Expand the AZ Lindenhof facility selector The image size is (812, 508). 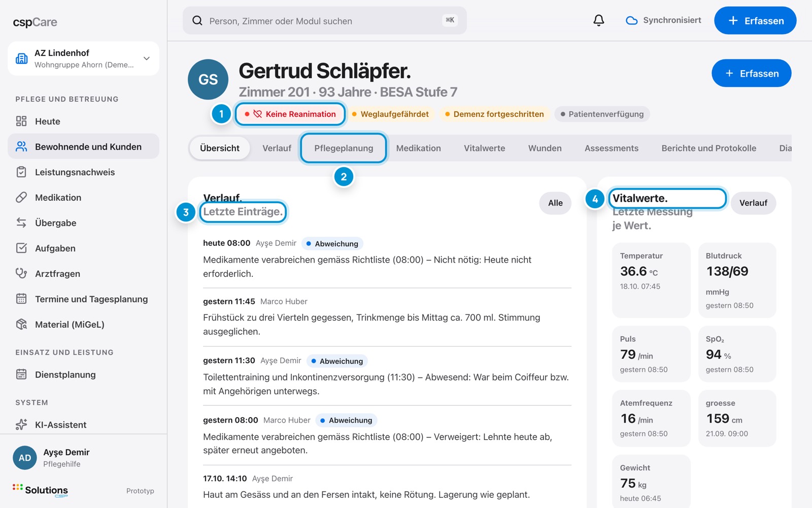pos(83,58)
